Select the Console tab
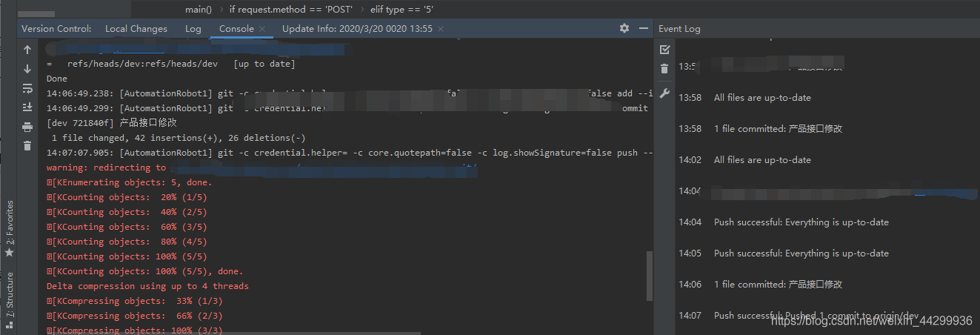Image resolution: width=980 pixels, height=335 pixels. [236, 29]
